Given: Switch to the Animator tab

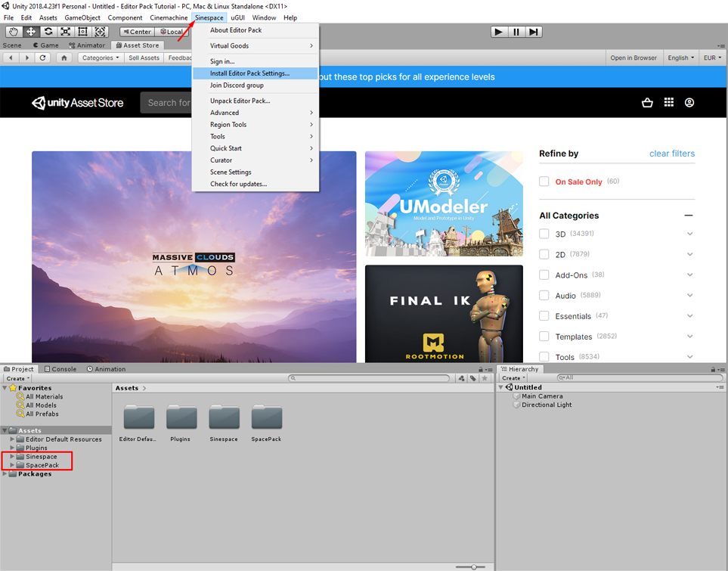Looking at the screenshot, I should point(87,45).
